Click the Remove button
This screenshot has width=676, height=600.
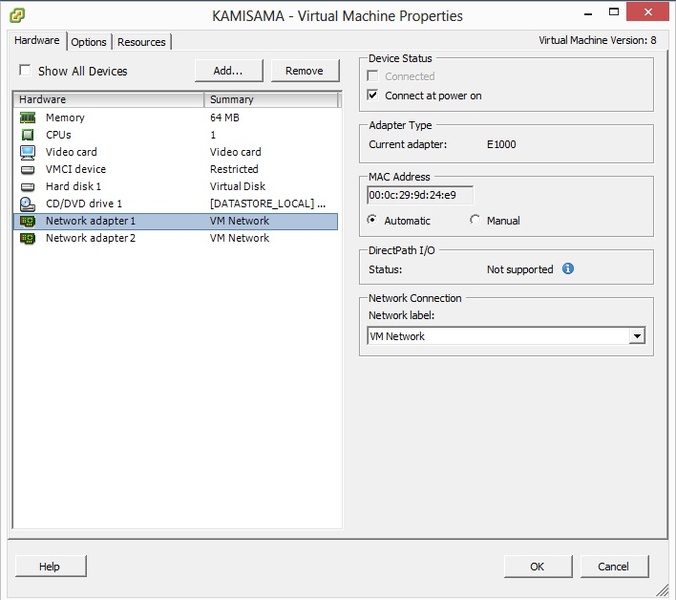point(304,71)
